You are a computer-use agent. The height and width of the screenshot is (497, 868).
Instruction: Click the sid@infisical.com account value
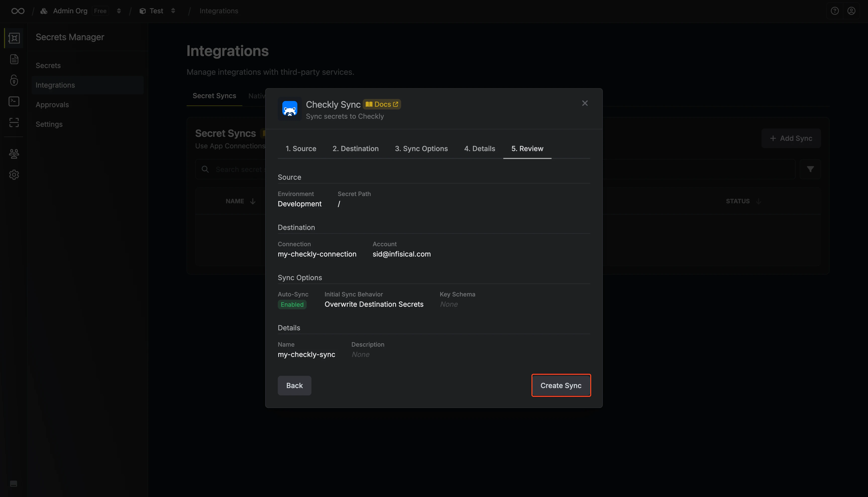[x=402, y=254]
